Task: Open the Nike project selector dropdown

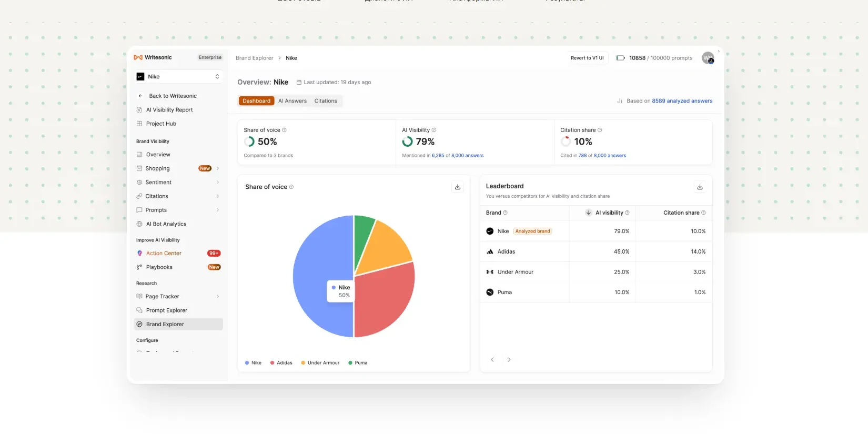Action: click(178, 77)
